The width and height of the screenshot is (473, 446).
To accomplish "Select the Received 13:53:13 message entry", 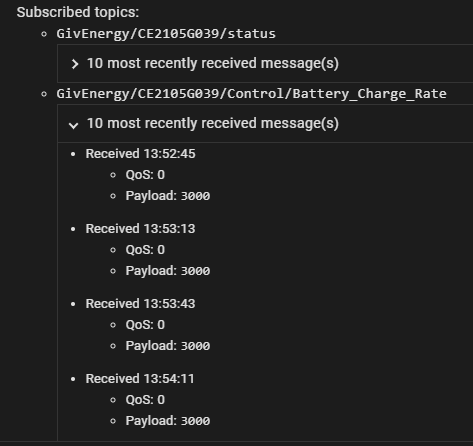I will coord(140,229).
